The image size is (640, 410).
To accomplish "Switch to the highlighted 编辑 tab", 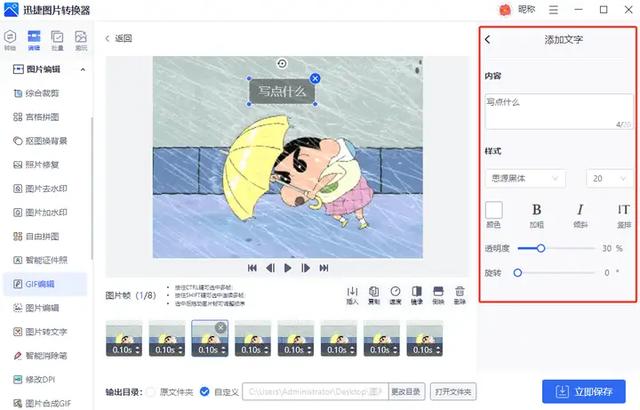I will tap(34, 40).
